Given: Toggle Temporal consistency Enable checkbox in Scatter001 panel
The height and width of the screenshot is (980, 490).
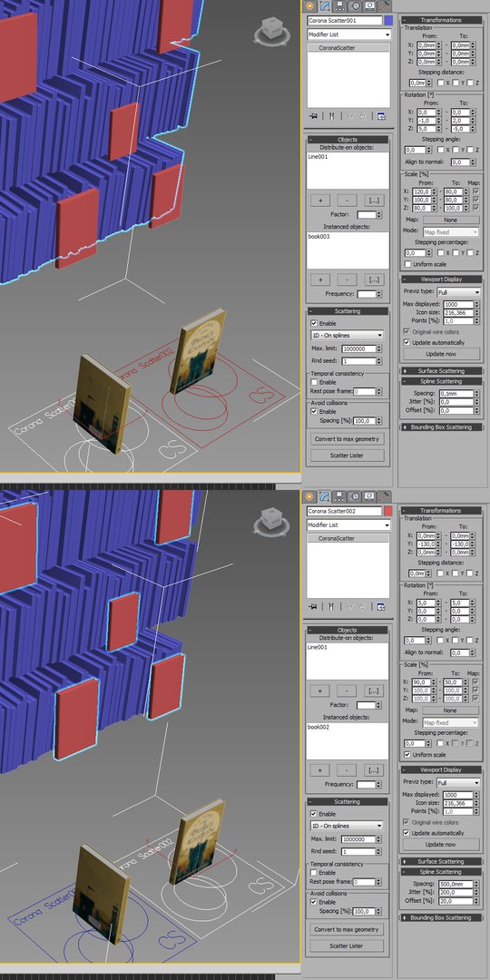Looking at the screenshot, I should (314, 382).
